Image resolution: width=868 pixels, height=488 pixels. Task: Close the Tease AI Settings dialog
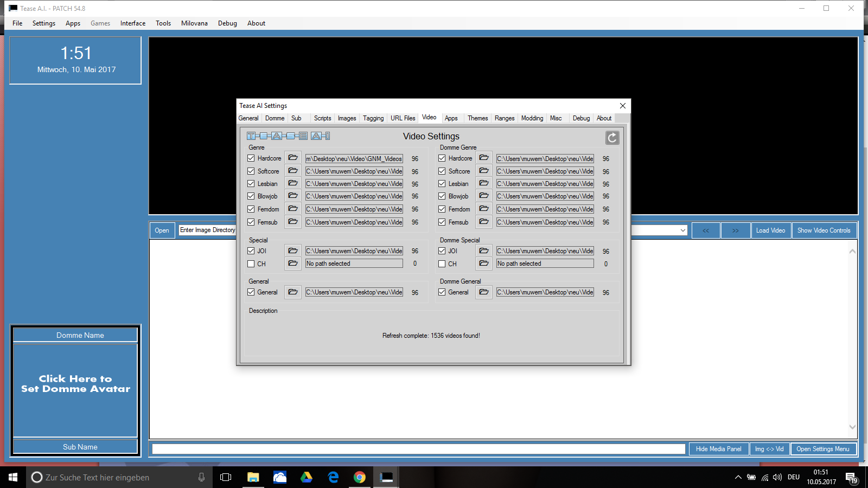[623, 106]
